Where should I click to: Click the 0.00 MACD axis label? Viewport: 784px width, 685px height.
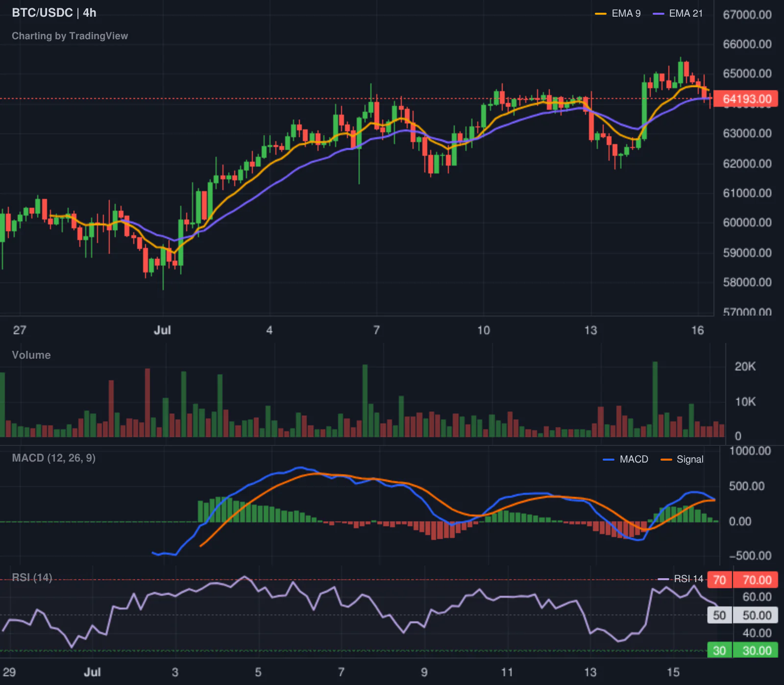click(740, 521)
